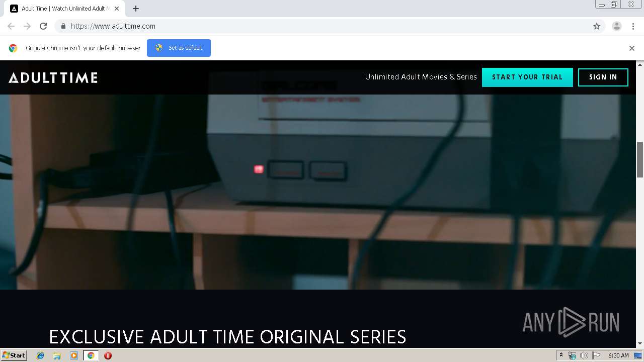Click the browser back arrow
Image resolution: width=644 pixels, height=362 pixels.
(11, 26)
